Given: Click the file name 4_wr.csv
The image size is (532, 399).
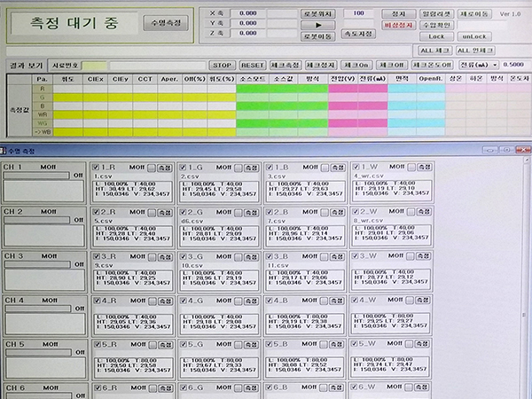Looking at the screenshot, I should click(369, 176).
